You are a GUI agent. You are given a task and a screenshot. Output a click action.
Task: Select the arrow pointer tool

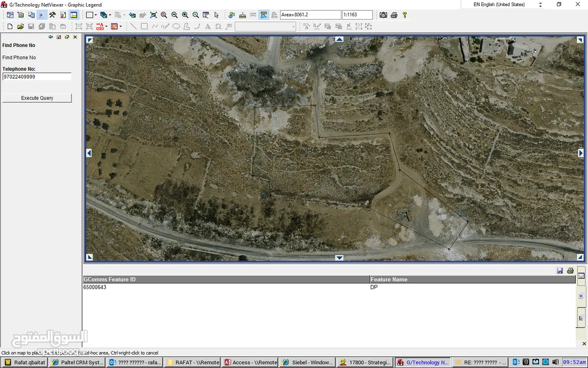point(216,15)
